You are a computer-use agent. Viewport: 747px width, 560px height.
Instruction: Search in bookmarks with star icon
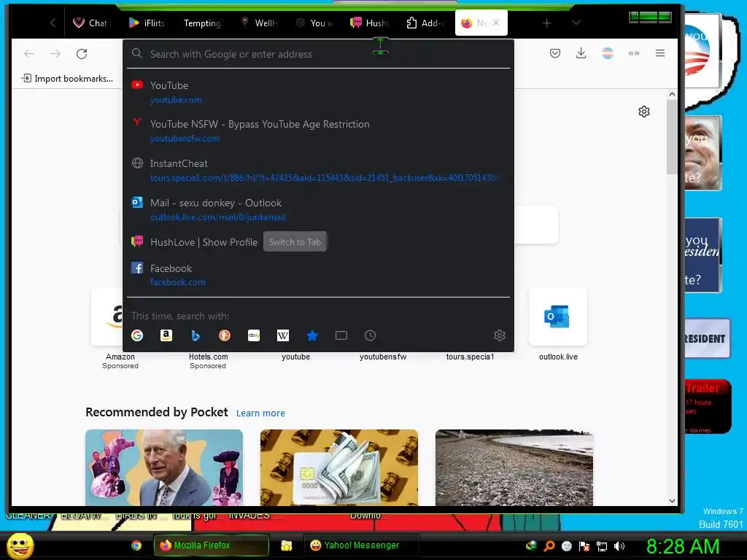[x=312, y=335]
